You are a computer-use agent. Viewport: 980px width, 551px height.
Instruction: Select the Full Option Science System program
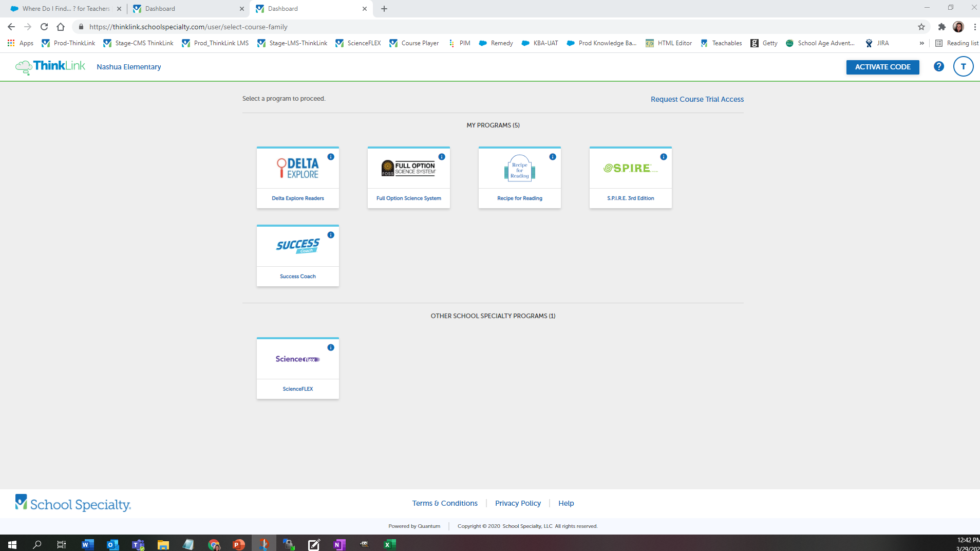tap(409, 177)
